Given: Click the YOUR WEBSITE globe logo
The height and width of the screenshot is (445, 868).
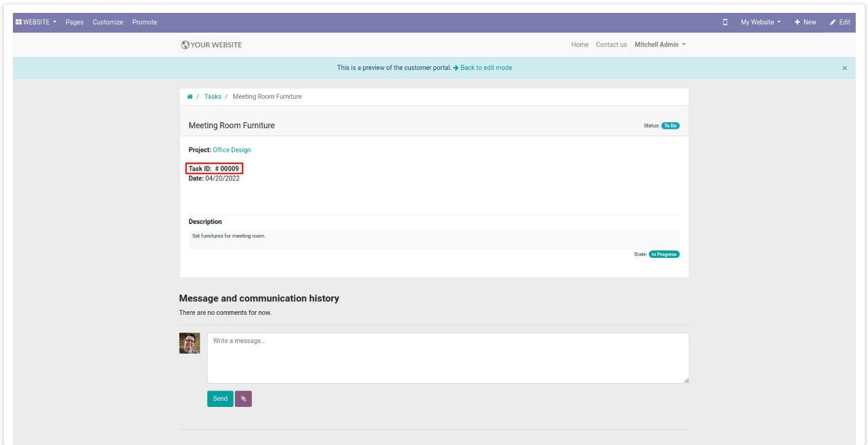Looking at the screenshot, I should pos(212,45).
